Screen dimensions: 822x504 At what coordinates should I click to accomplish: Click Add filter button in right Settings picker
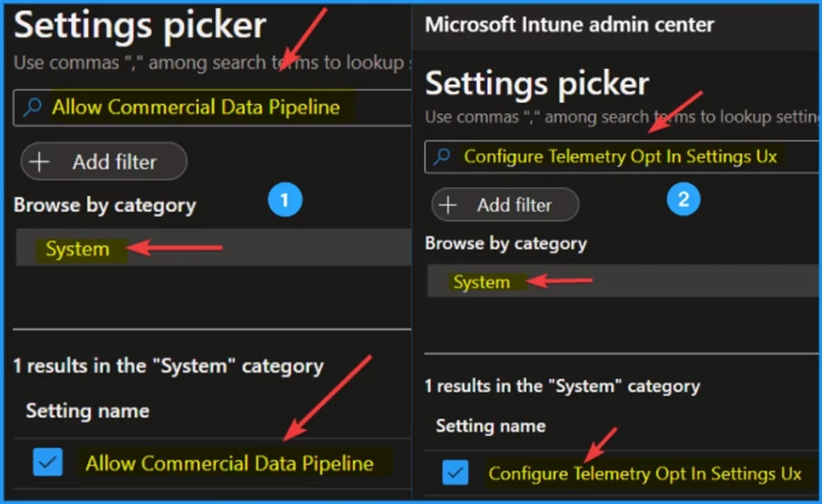tap(506, 205)
